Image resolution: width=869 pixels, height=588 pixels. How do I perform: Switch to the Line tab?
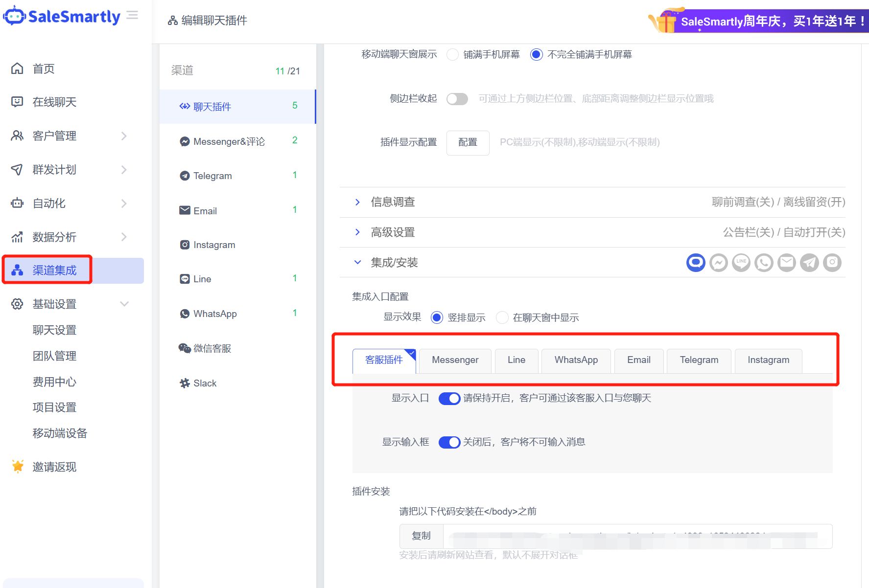click(x=517, y=360)
